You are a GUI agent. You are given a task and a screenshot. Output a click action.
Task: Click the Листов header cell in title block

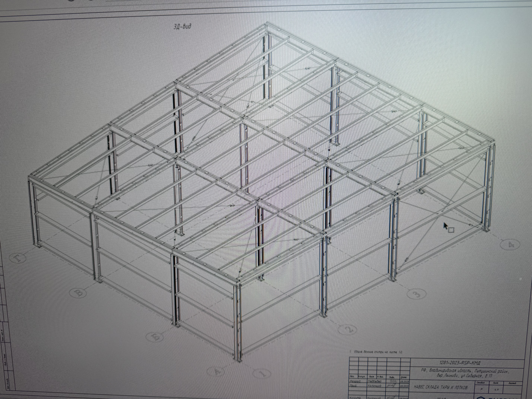tap(512, 383)
